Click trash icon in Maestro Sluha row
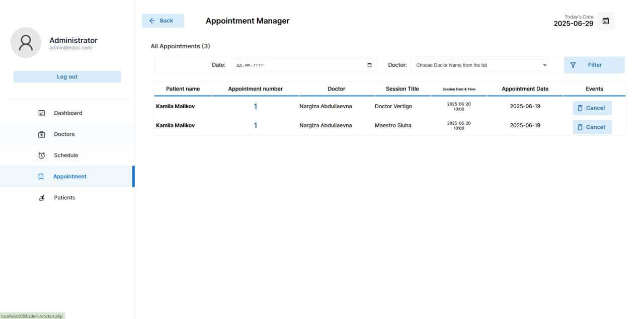Image resolution: width=644 pixels, height=319 pixels. pyautogui.click(x=580, y=127)
